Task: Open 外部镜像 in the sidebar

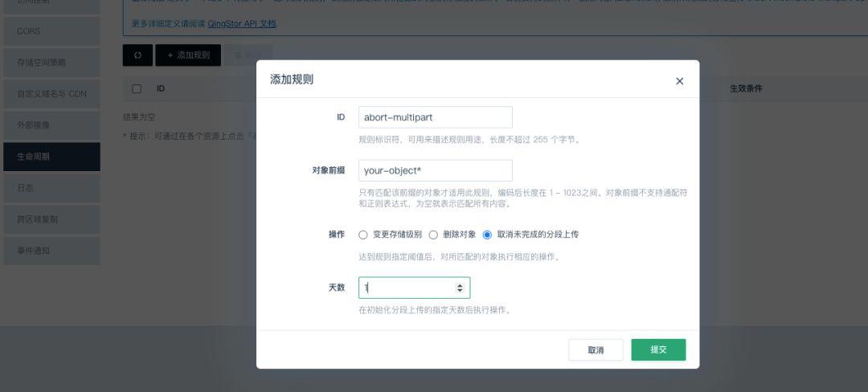Action: click(52, 125)
